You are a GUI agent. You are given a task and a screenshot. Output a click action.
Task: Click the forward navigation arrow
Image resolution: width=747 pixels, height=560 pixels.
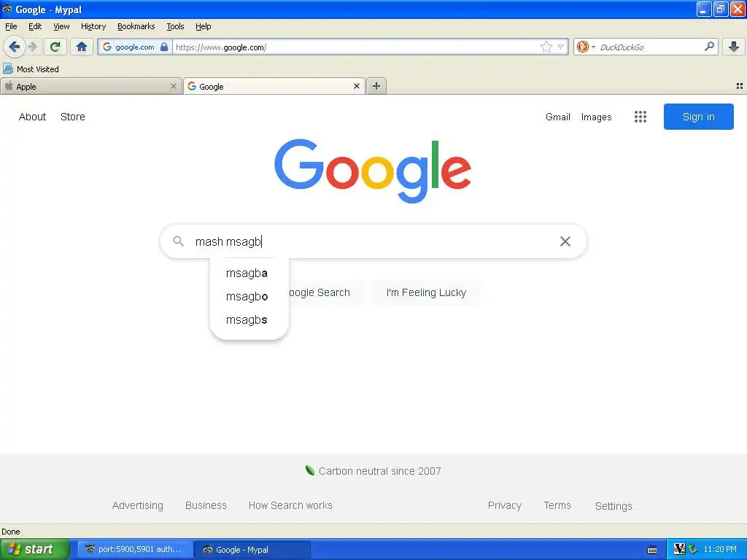point(33,47)
